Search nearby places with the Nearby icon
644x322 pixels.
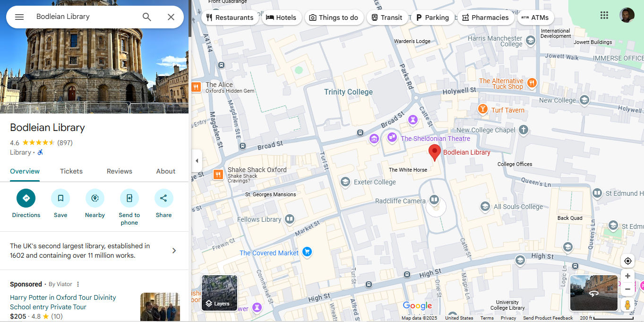click(94, 203)
